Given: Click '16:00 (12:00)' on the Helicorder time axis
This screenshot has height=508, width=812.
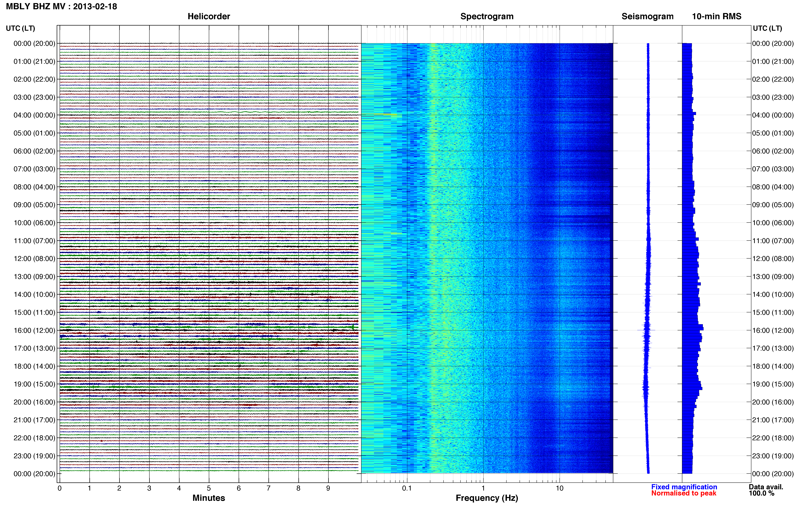Looking at the screenshot, I should coord(35,330).
